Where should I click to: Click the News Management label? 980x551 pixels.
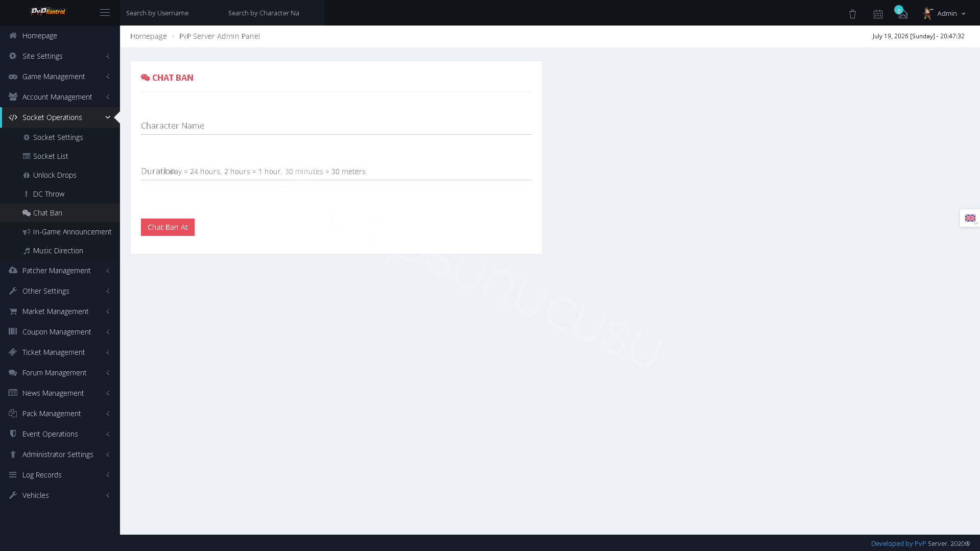click(53, 393)
